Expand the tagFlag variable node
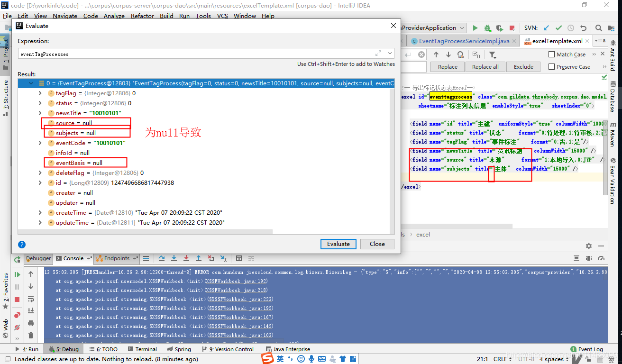This screenshot has width=622, height=364. pos(39,93)
